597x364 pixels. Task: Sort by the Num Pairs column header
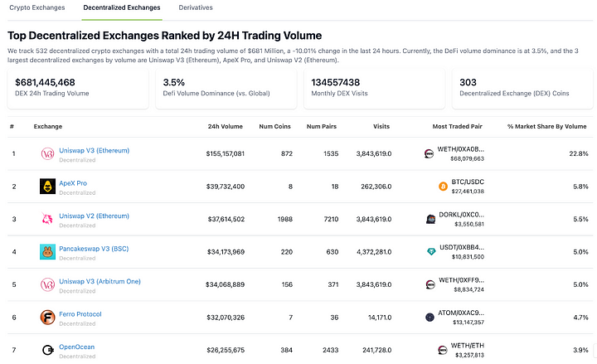322,126
